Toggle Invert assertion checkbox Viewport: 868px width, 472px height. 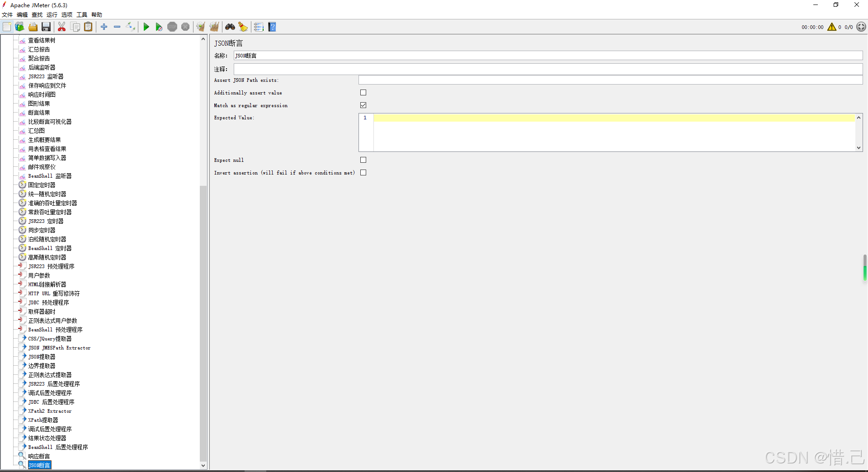pos(363,173)
